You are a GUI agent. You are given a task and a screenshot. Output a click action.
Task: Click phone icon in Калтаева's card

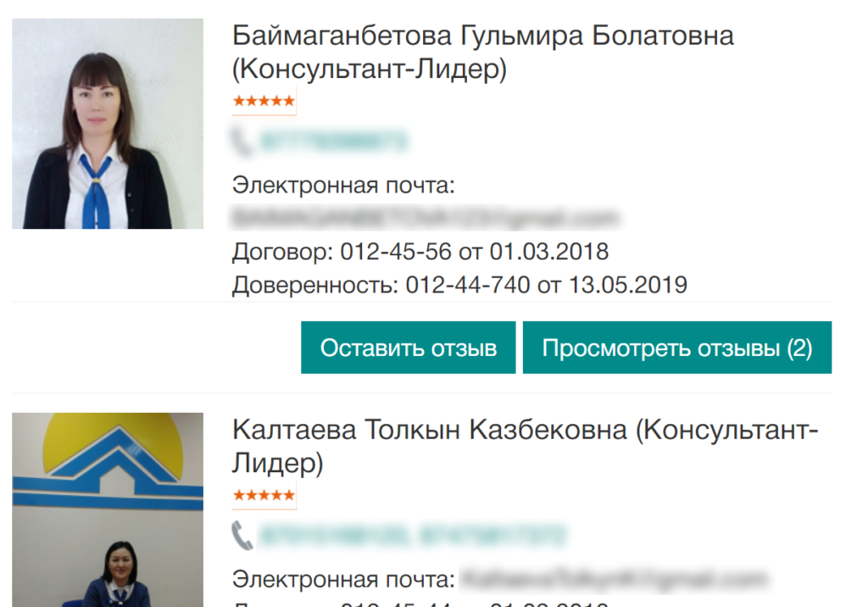point(242,535)
